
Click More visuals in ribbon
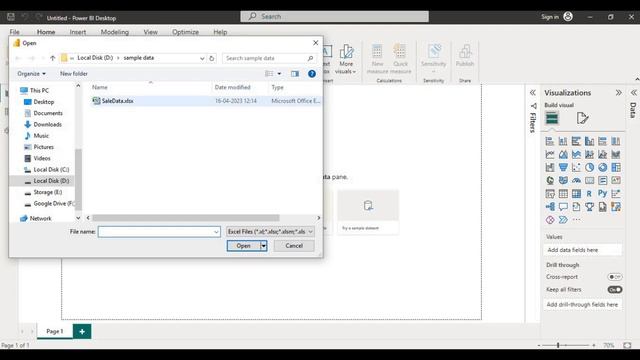pos(346,60)
